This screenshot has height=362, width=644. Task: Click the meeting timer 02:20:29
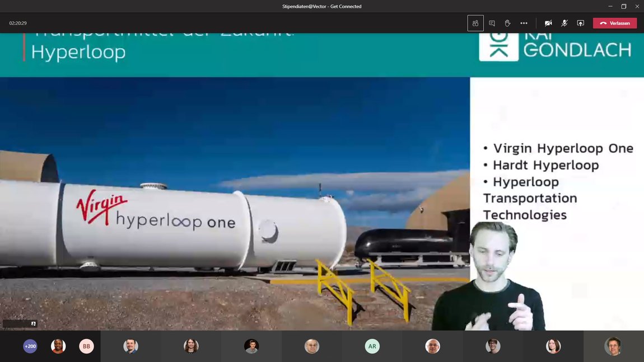pyautogui.click(x=18, y=23)
